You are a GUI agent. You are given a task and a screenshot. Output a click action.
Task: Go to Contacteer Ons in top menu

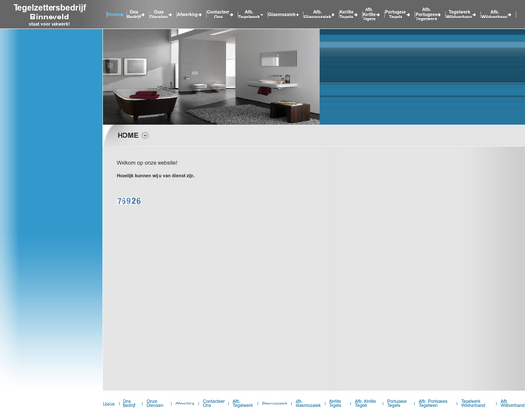218,14
